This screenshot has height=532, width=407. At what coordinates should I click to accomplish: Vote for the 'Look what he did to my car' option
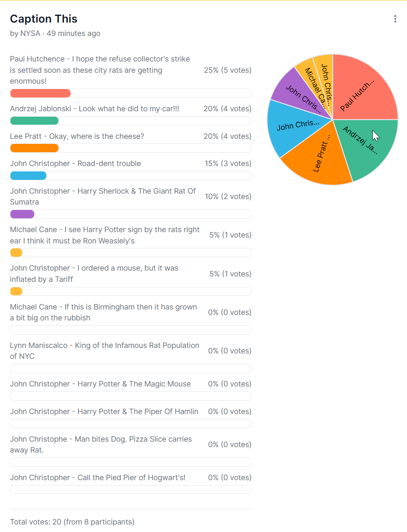[x=94, y=108]
